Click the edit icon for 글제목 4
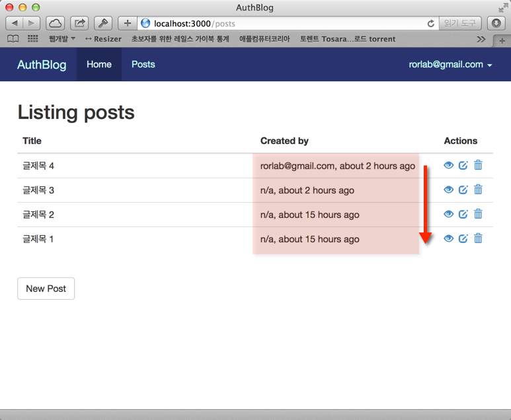This screenshot has height=420, width=511. click(x=463, y=165)
